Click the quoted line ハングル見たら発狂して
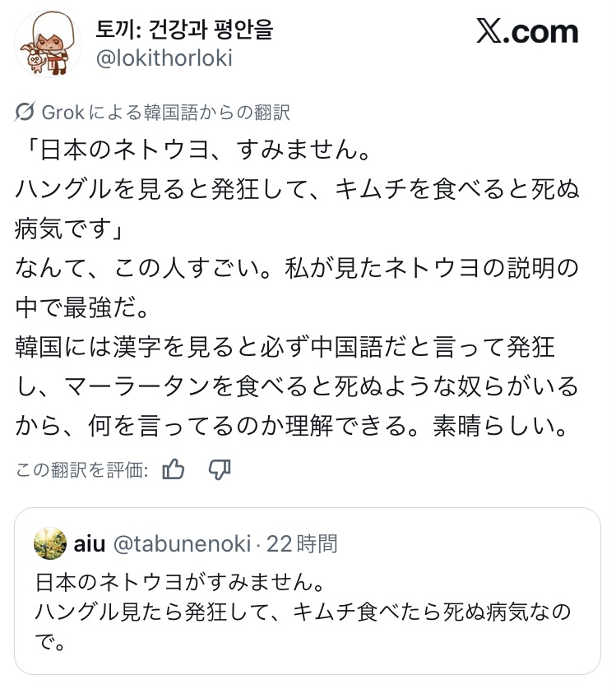 [x=304, y=612]
